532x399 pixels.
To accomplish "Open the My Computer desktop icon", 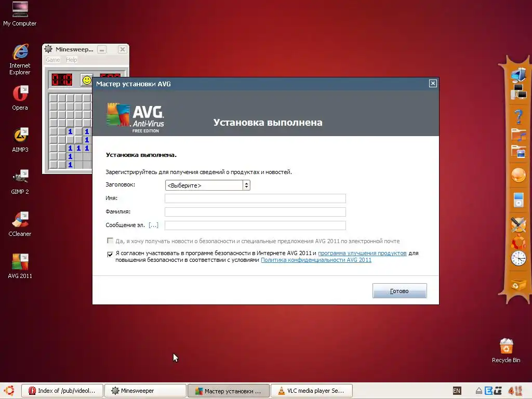I will 20,14.
